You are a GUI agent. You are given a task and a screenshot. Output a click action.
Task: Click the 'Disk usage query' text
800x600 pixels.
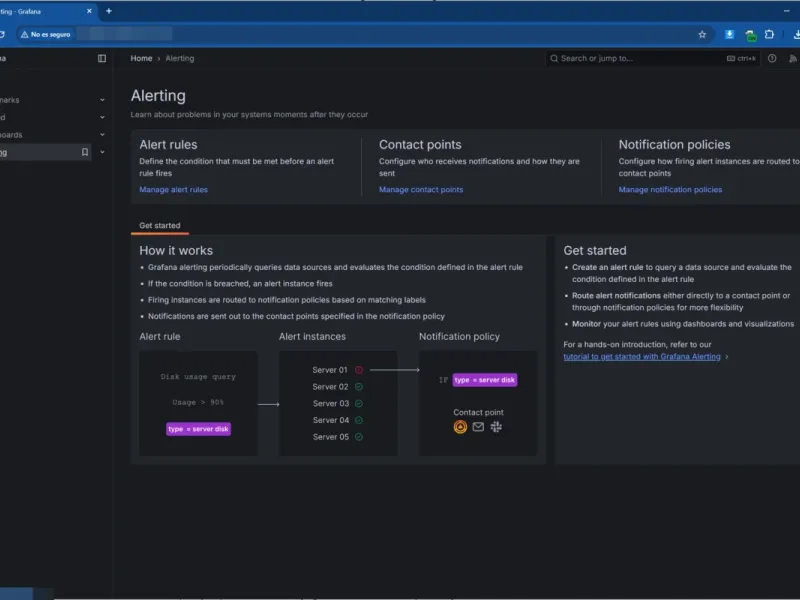tap(198, 377)
